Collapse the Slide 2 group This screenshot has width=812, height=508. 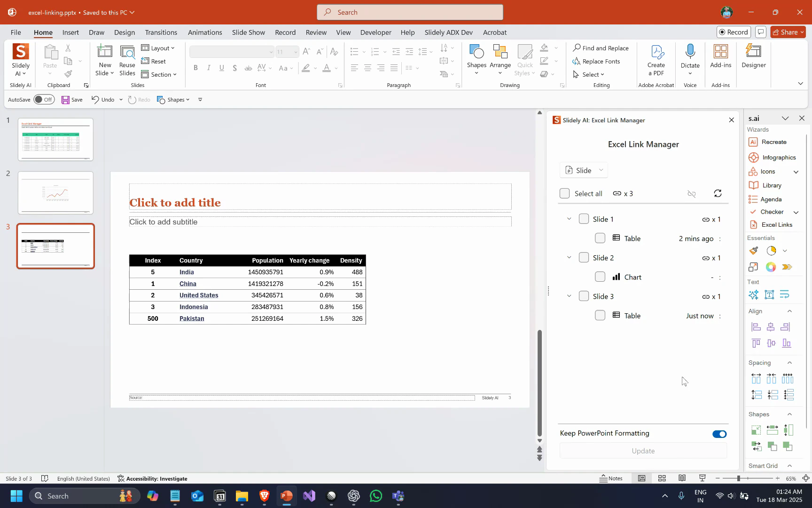[x=569, y=257]
